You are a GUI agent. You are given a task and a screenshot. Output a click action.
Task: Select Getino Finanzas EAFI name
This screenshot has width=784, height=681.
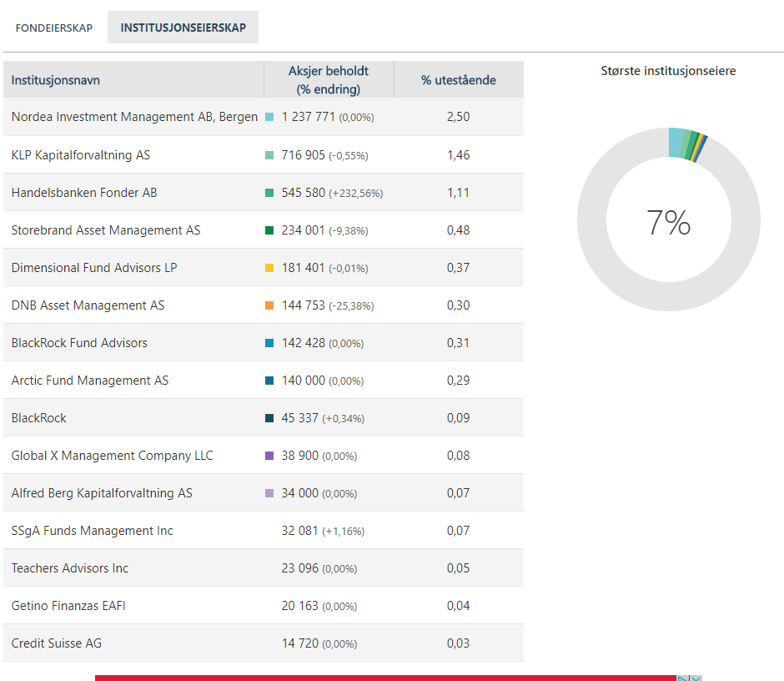click(x=68, y=605)
